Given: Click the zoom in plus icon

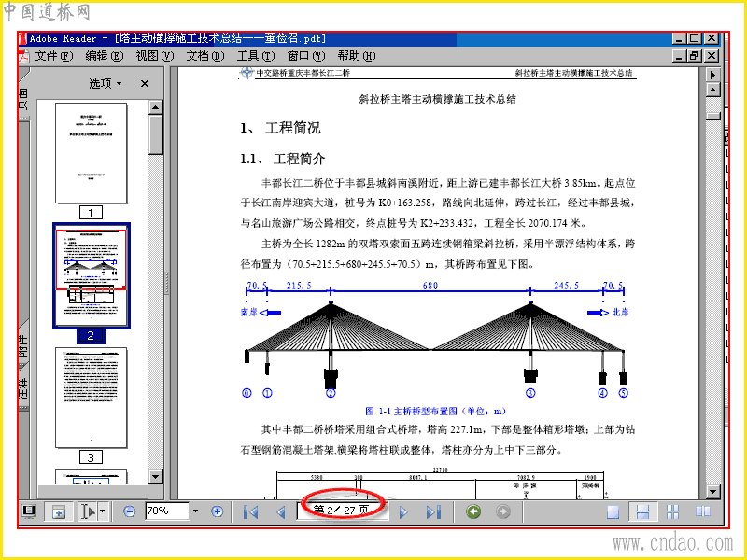Looking at the screenshot, I should pyautogui.click(x=218, y=511).
